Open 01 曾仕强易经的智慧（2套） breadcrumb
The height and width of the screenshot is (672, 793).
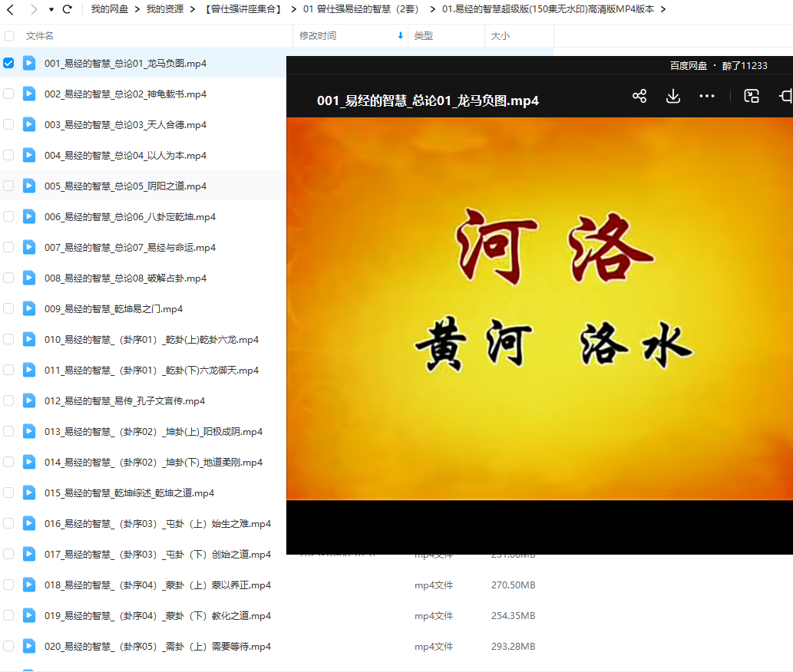pos(361,9)
